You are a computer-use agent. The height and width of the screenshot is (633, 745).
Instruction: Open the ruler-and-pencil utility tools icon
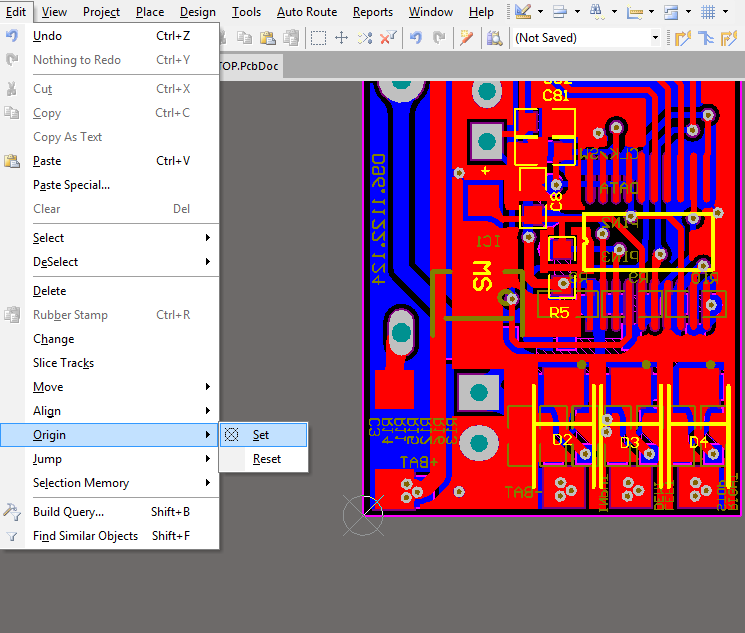(x=523, y=11)
